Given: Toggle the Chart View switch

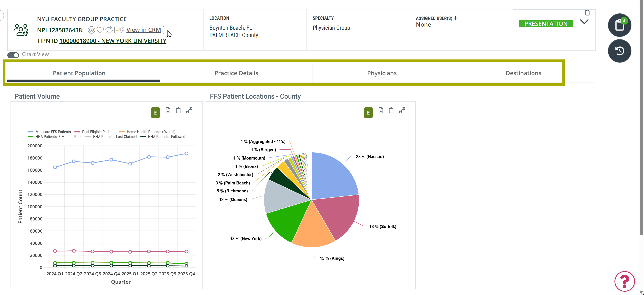Looking at the screenshot, I should click(x=13, y=55).
